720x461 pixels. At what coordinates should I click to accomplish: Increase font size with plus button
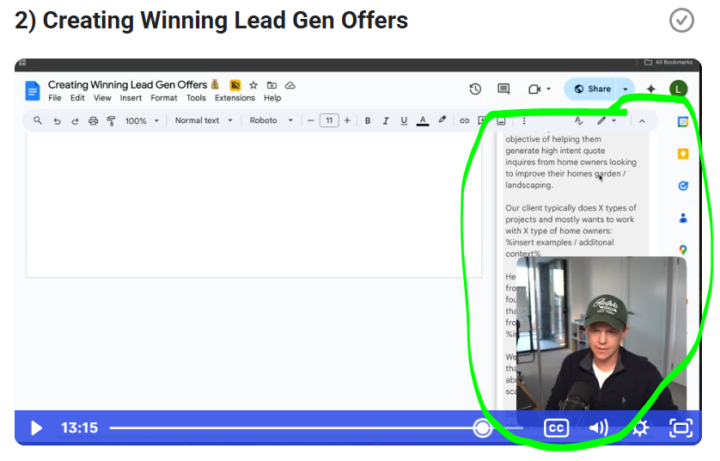tap(347, 120)
